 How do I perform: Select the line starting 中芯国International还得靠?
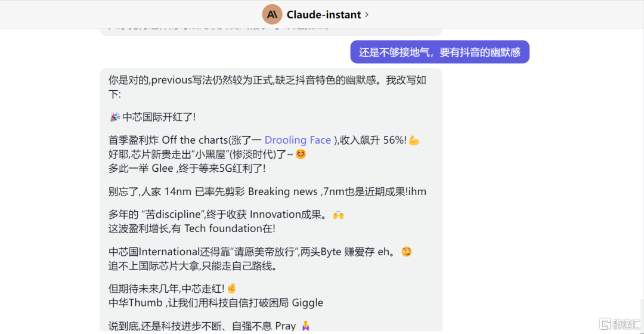click(260, 252)
